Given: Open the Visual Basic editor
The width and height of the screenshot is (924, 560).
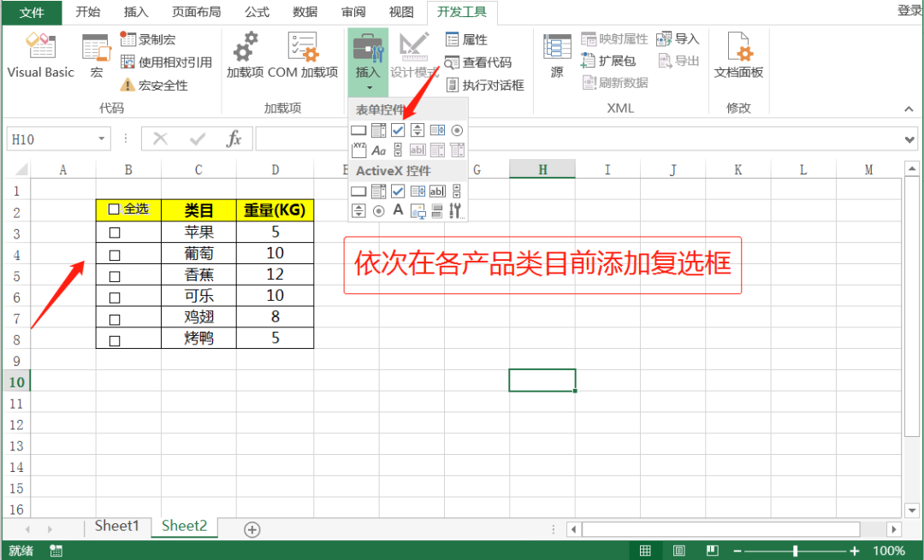Looking at the screenshot, I should tap(40, 57).
